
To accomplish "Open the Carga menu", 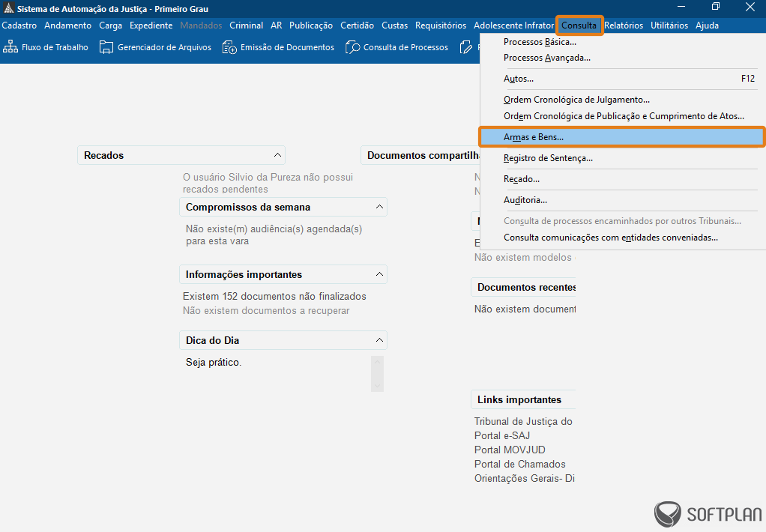I will (110, 25).
